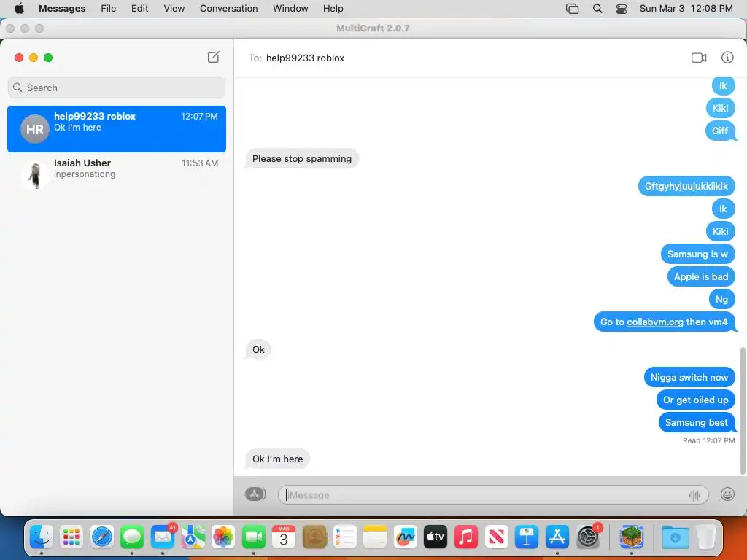Open Stage Manager windows icon in menu bar
Screen dimensions: 747x560
(572, 9)
